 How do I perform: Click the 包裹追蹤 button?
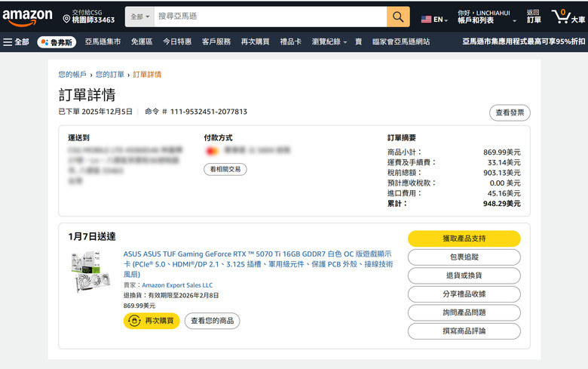[464, 257]
